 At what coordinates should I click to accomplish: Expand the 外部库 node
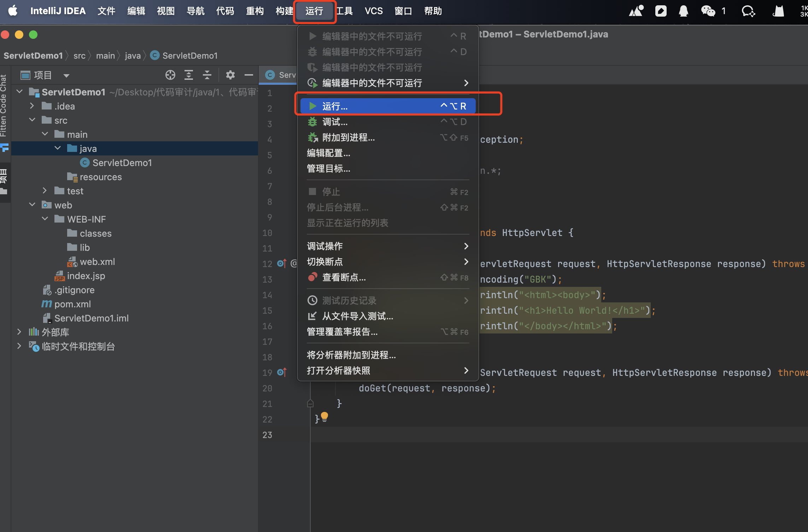19,332
